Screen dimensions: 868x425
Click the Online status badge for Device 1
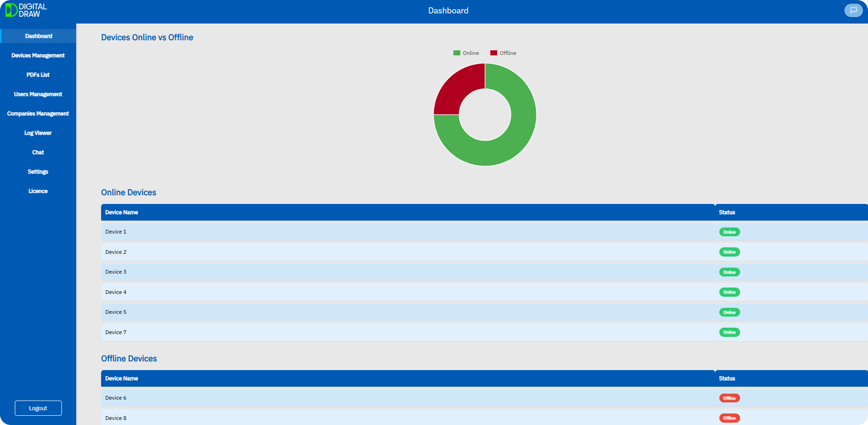pyautogui.click(x=729, y=232)
